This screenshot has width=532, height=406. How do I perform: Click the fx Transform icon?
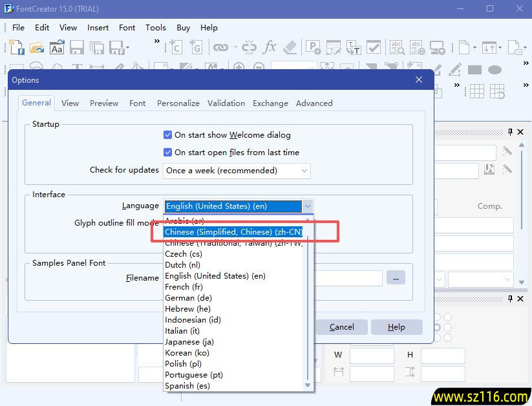click(270, 47)
